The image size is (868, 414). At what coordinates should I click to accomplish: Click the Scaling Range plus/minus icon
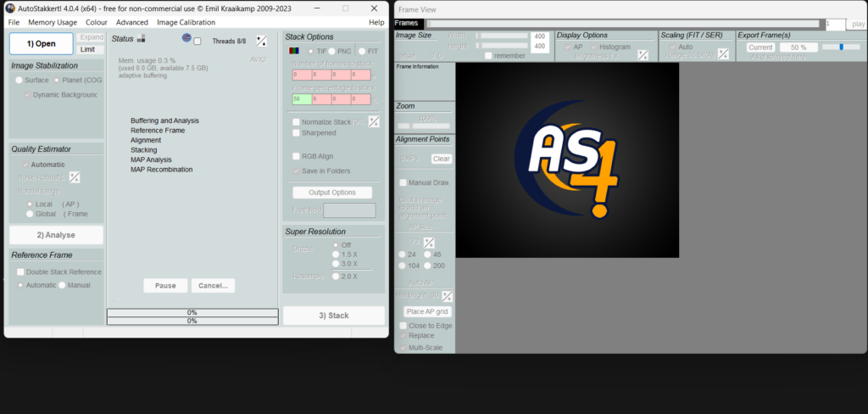pos(723,54)
